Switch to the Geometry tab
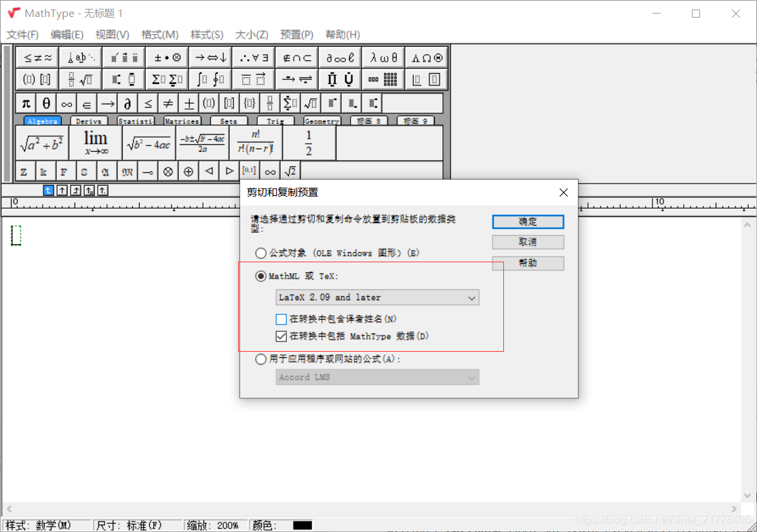Screen dimensions: 757x532 [x=322, y=121]
